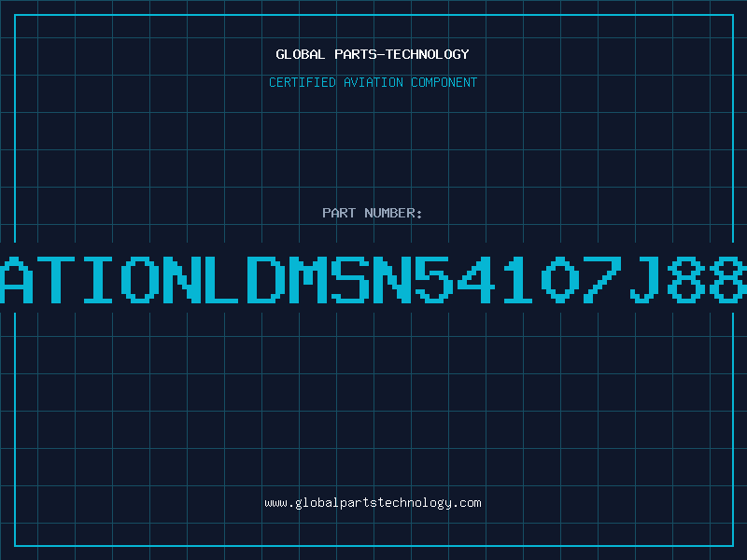Click the letter M in part number
The width and height of the screenshot is (747, 560).
[308, 279]
